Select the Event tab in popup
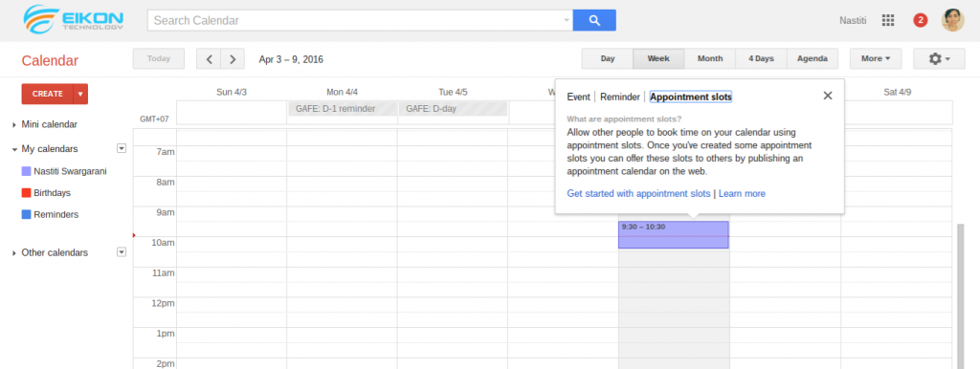Image resolution: width=980 pixels, height=369 pixels. (x=578, y=97)
